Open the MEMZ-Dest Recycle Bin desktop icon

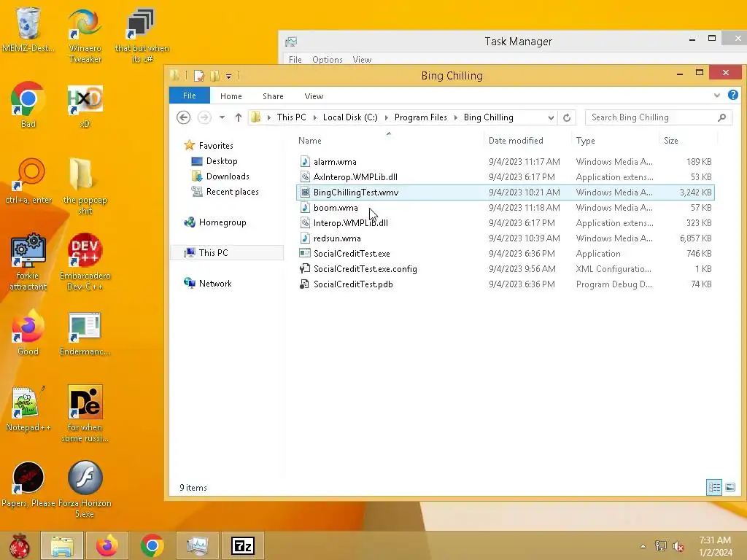(28, 29)
